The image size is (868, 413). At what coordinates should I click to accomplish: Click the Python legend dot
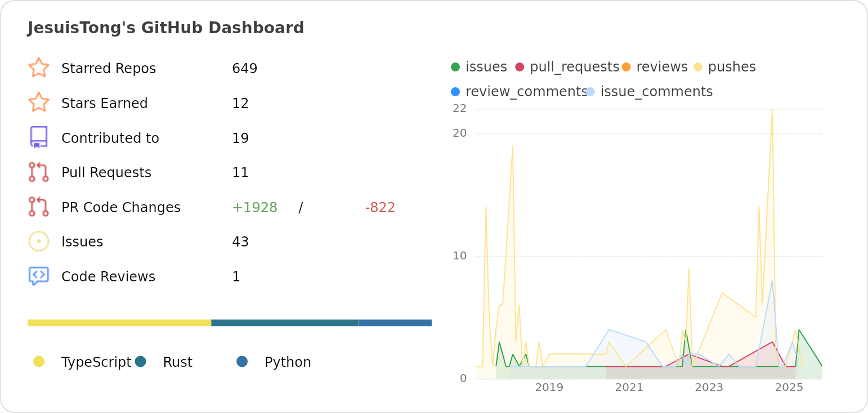pos(242,362)
